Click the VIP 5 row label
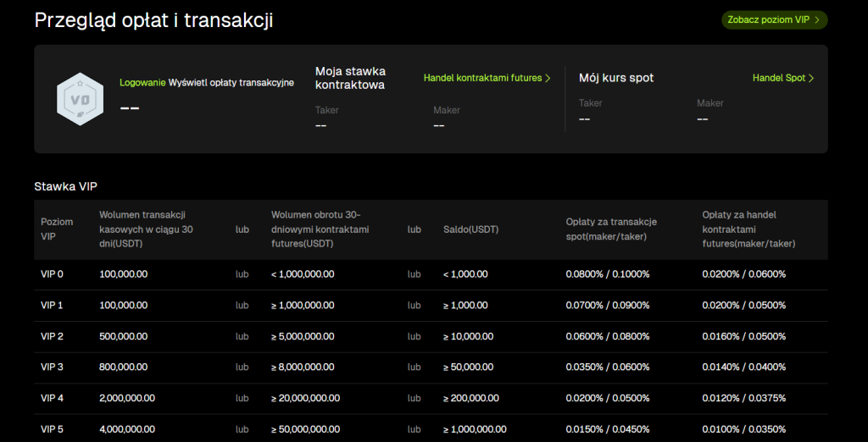The width and height of the screenshot is (868, 442). click(53, 429)
